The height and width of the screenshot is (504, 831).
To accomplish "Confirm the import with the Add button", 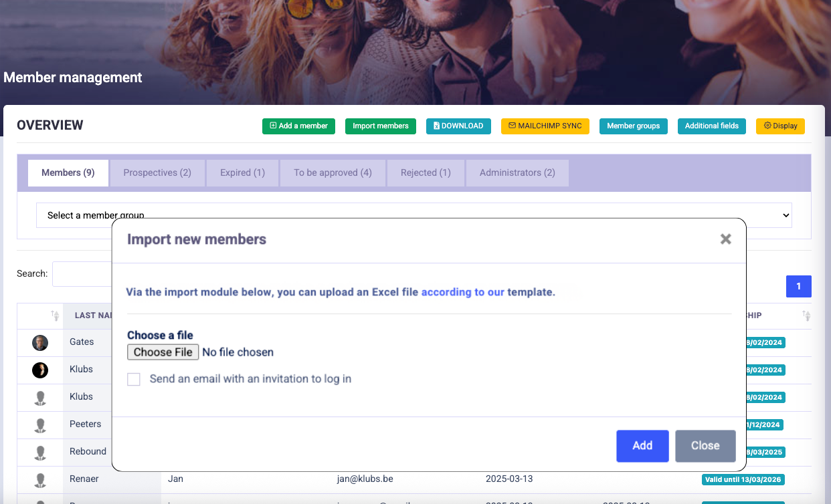I will 642,446.
